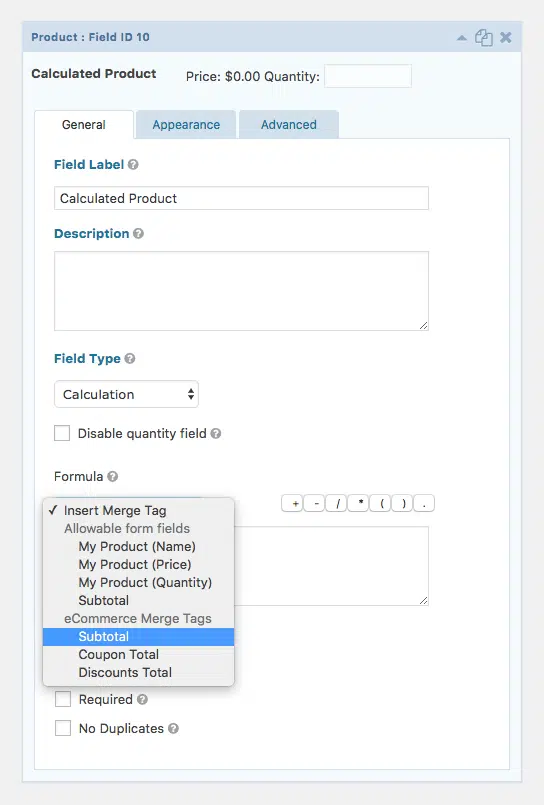Screen dimensions: 544x805
Task: Collapse the Product field panel arrow
Action: click(x=462, y=37)
